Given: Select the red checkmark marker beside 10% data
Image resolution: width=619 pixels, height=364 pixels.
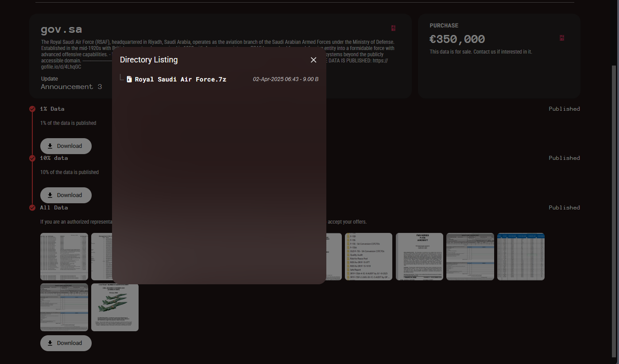Looking at the screenshot, I should click(x=32, y=158).
